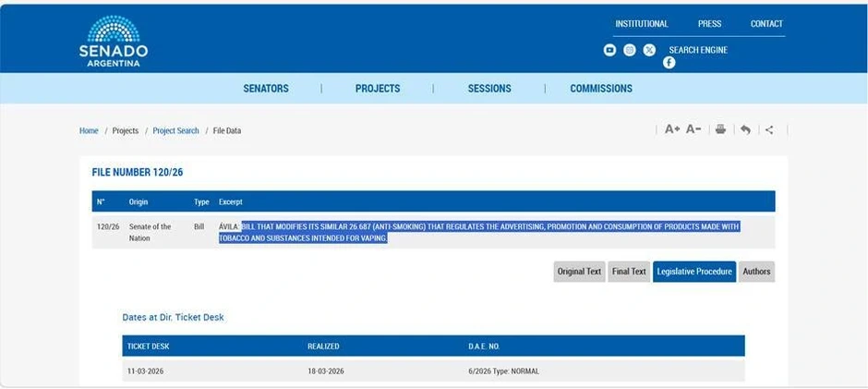Screen dimensions: 868x389
Task: Open the Commissions navigation menu
Action: pyautogui.click(x=601, y=89)
